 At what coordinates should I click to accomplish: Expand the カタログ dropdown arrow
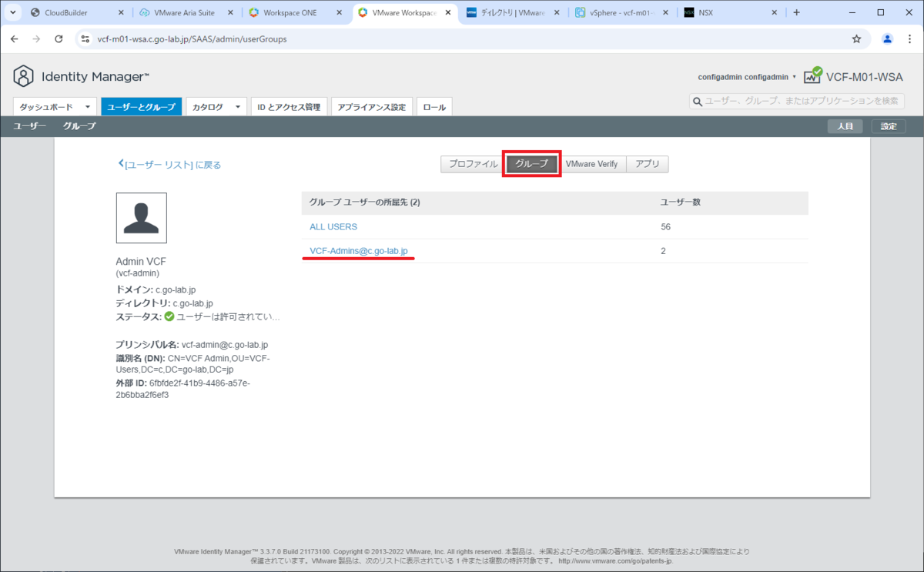[238, 107]
